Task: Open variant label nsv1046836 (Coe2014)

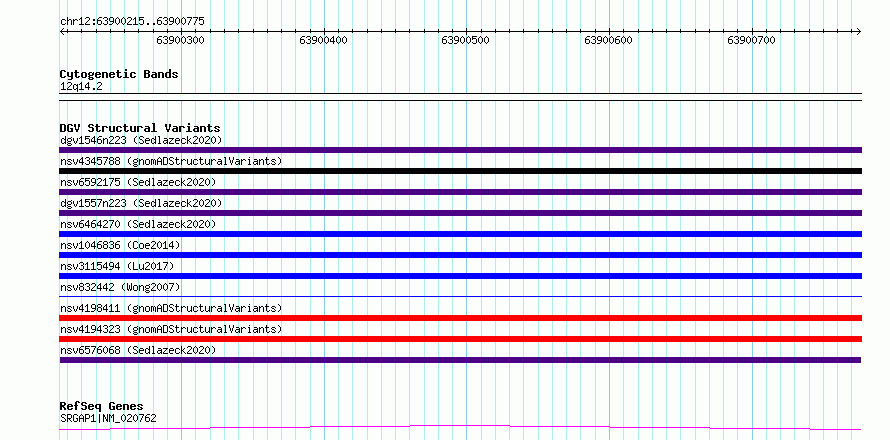Action: [x=120, y=245]
